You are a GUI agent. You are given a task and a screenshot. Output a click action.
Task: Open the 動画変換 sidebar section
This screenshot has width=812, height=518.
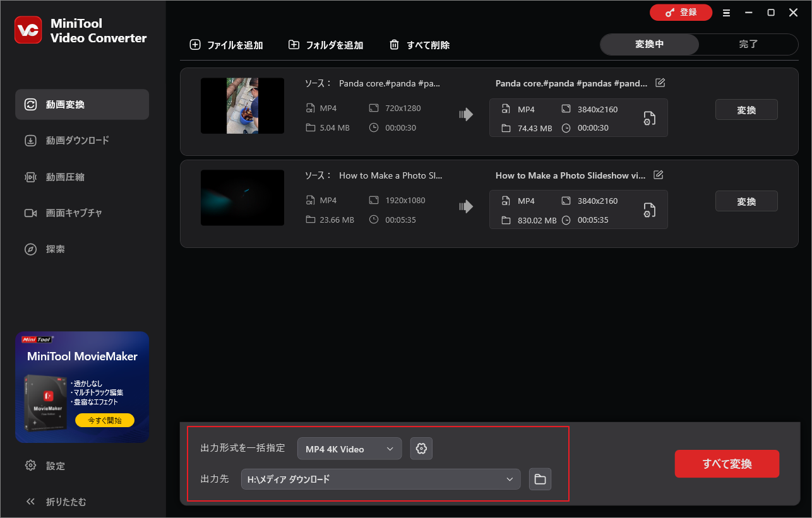82,105
